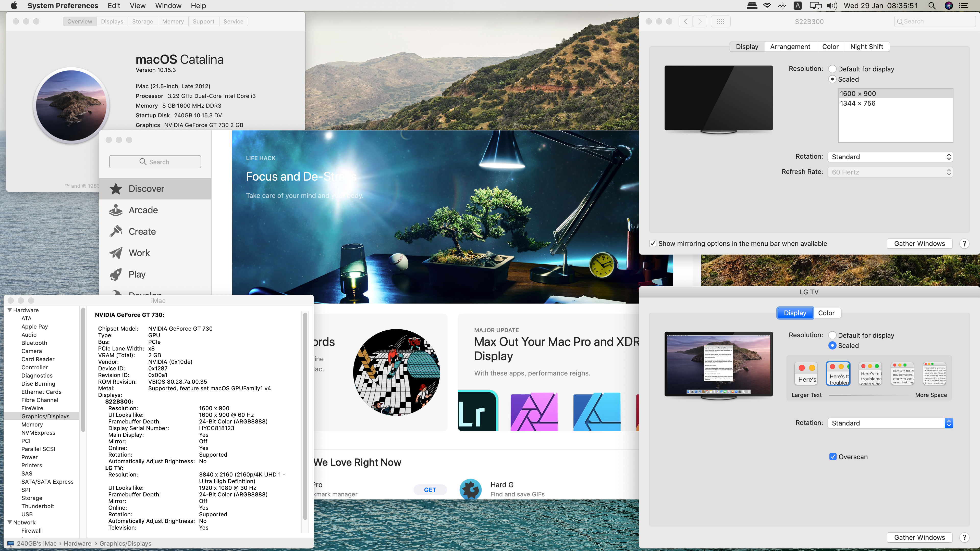Open the Hard G app icon
980x551 pixels.
[x=471, y=490]
